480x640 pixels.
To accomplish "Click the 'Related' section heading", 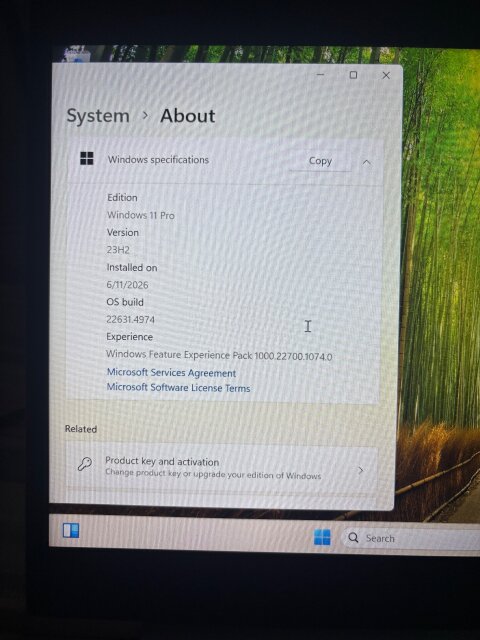I will coord(81,429).
